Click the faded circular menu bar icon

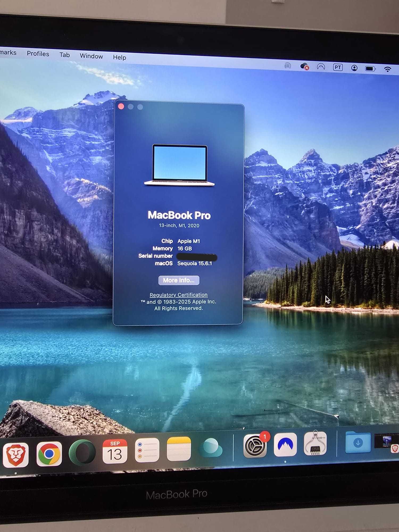[288, 65]
